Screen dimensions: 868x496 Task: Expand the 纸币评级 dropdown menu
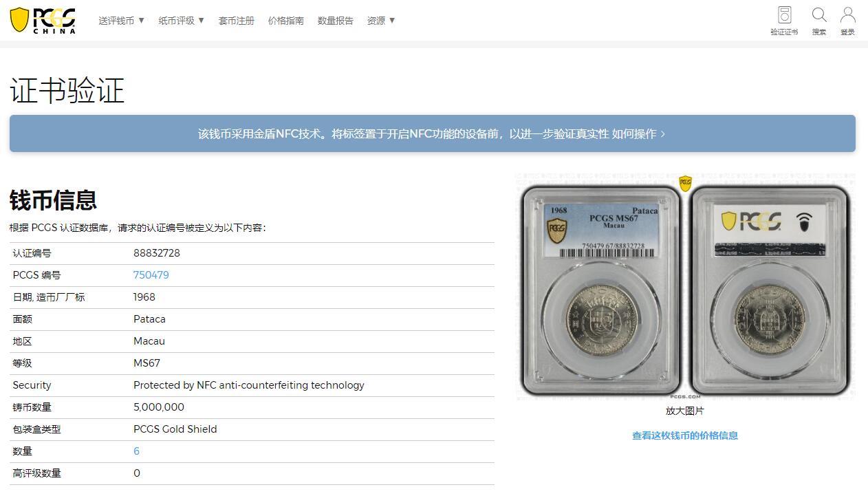pyautogui.click(x=182, y=21)
